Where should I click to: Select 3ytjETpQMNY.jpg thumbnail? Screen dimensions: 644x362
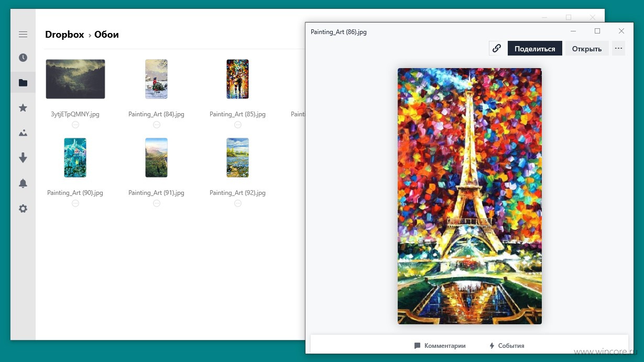(x=75, y=79)
